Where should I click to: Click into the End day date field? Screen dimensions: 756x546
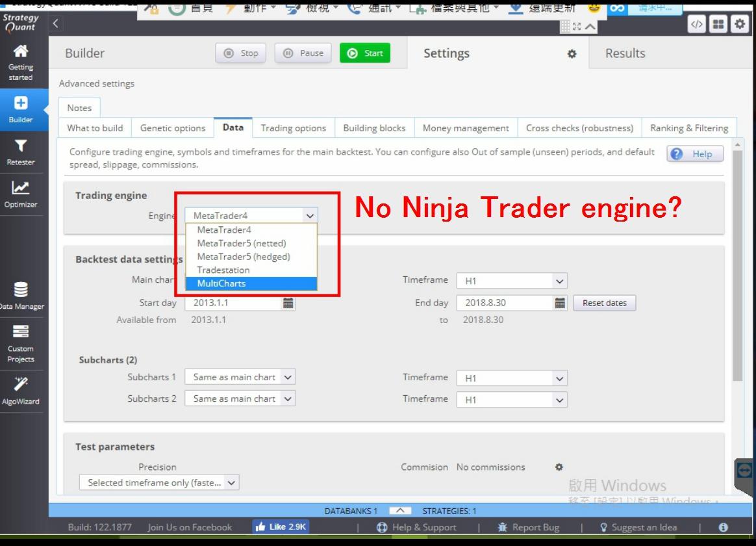pyautogui.click(x=505, y=303)
